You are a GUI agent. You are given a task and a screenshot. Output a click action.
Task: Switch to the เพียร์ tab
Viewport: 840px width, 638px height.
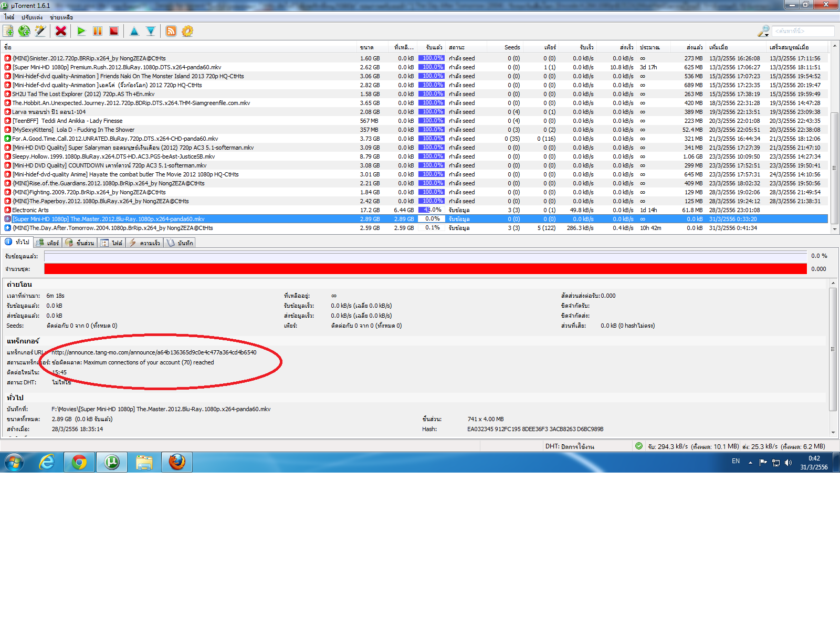[x=48, y=243]
